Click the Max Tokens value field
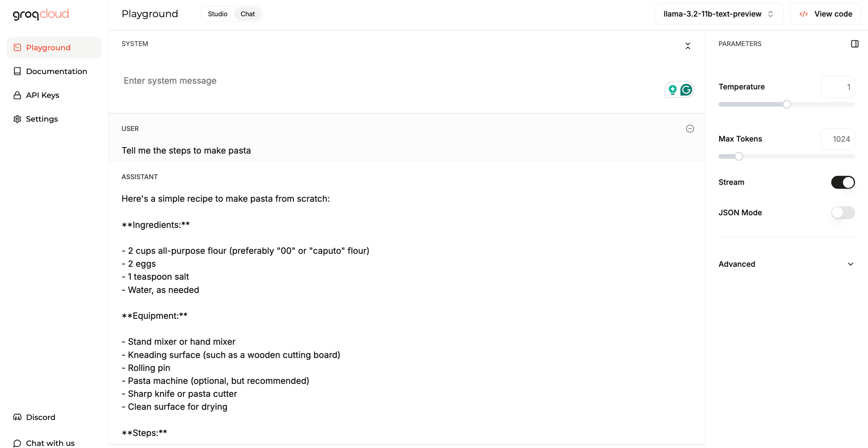 tap(838, 139)
